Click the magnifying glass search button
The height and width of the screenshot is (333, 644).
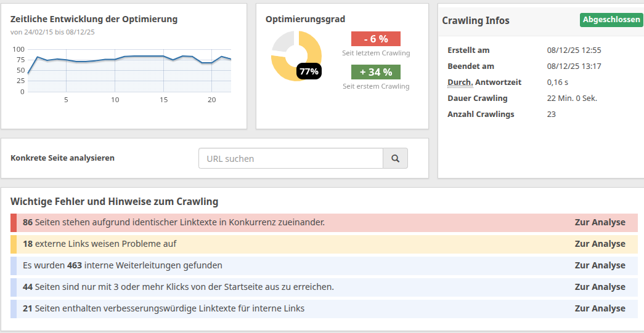pyautogui.click(x=395, y=158)
